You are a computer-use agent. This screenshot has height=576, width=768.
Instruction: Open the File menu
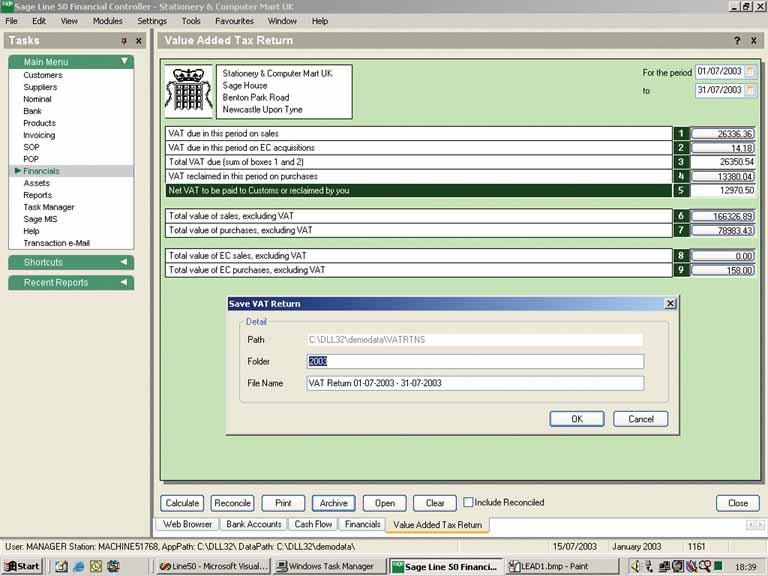coord(11,21)
